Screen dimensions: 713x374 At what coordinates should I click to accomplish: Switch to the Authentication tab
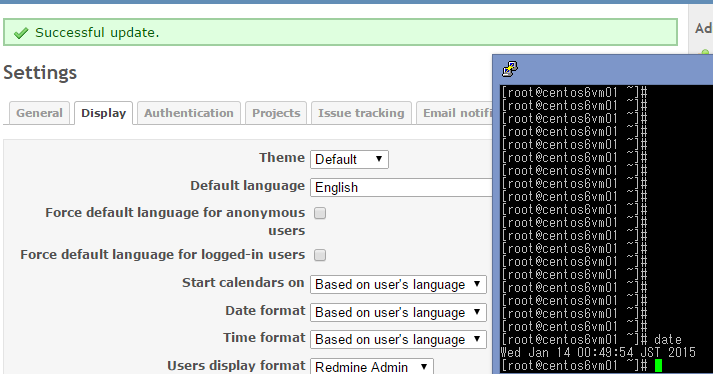click(x=189, y=113)
